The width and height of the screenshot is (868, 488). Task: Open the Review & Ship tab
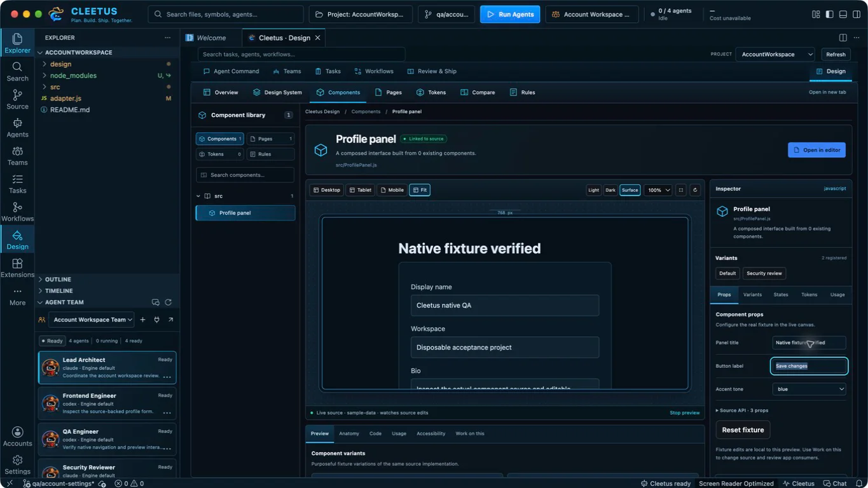point(431,71)
